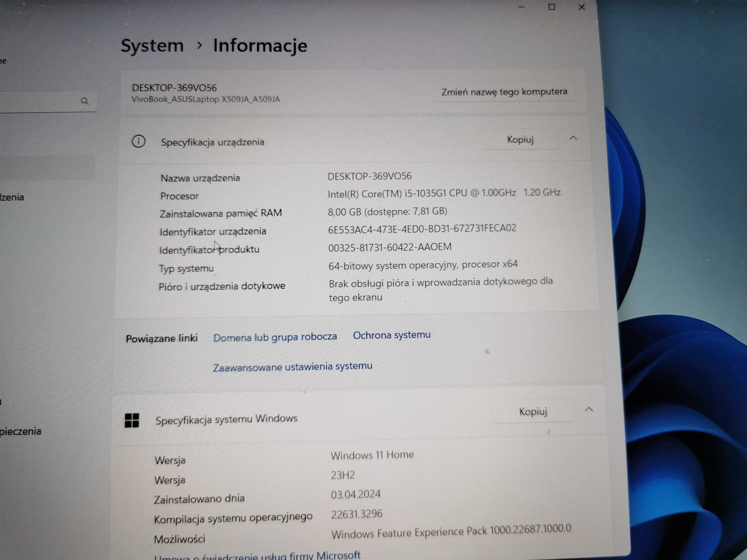Open Ochrona systemu link

[x=392, y=335]
